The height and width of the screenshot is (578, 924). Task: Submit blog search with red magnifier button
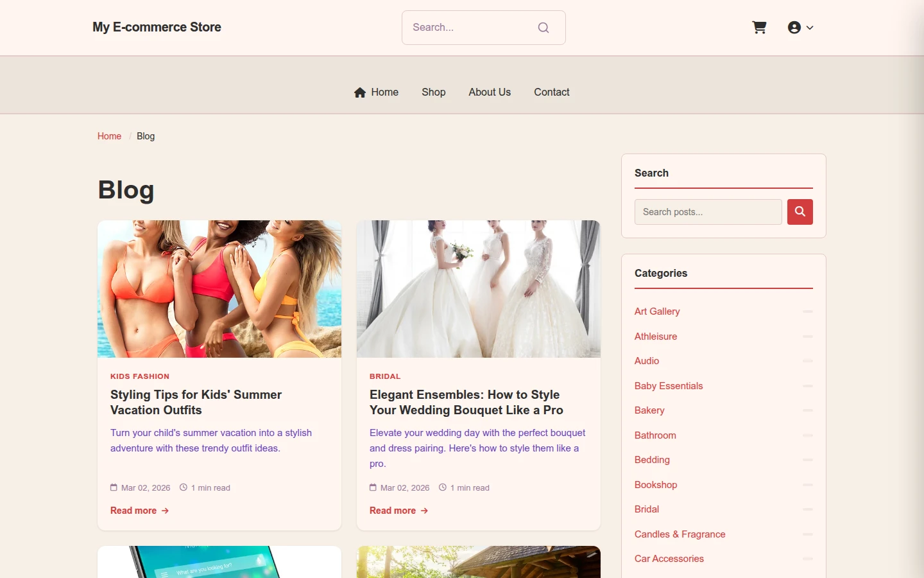(x=800, y=212)
